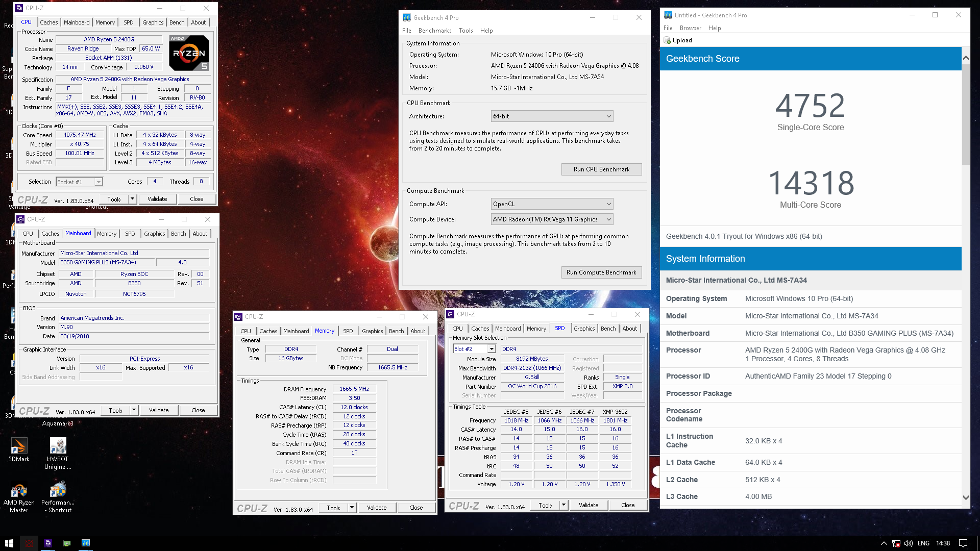The width and height of the screenshot is (980, 551).
Task: Open the Compute API OpenCL dropdown
Action: [x=552, y=204]
